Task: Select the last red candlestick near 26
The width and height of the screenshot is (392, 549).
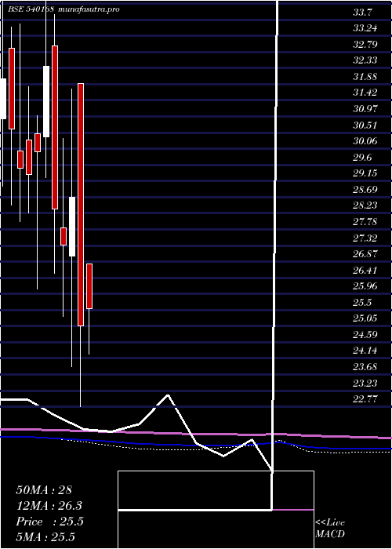Action: click(89, 286)
